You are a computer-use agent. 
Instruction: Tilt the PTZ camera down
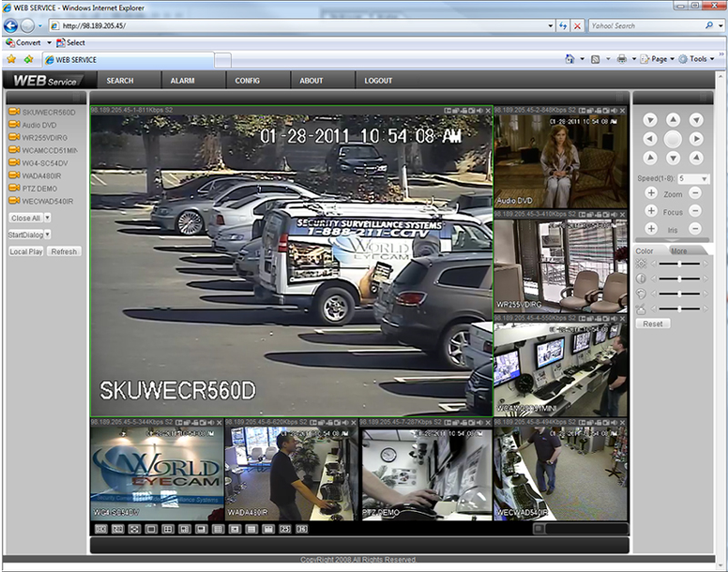672,158
